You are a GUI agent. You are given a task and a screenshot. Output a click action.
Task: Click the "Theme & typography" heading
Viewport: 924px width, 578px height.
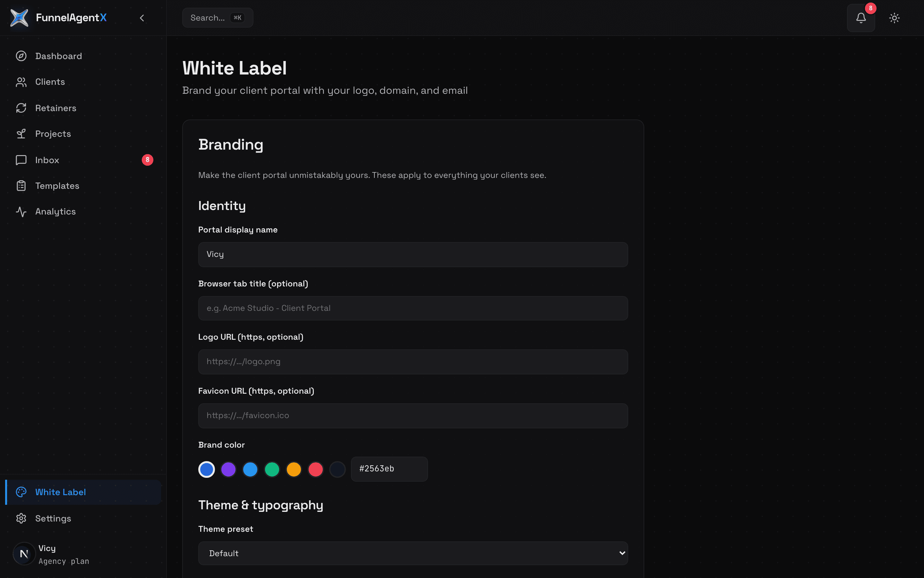(x=261, y=505)
